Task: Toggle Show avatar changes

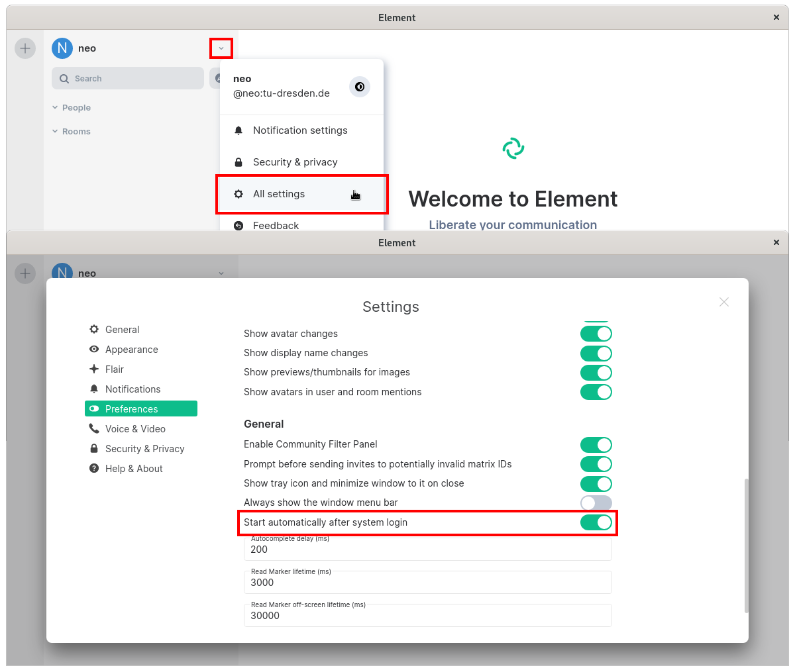Action: pyautogui.click(x=596, y=334)
